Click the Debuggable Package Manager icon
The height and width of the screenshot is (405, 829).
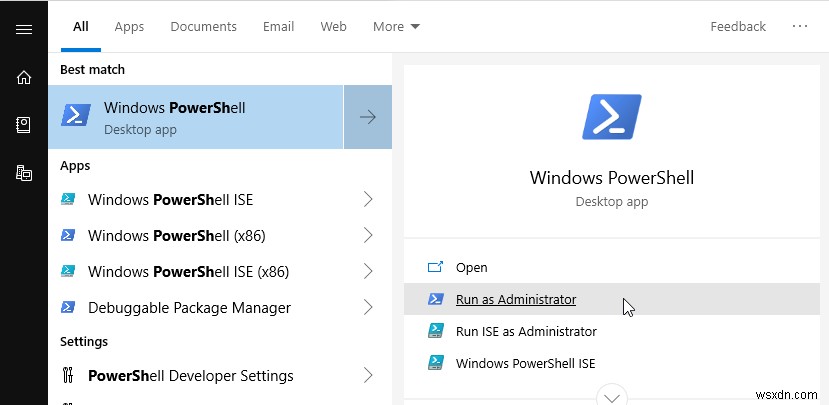pyautogui.click(x=68, y=307)
